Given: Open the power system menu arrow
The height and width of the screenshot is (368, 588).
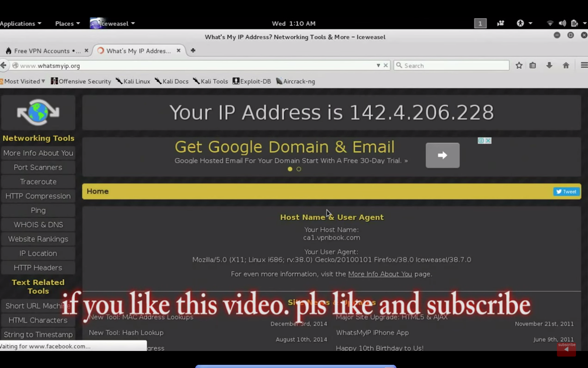Looking at the screenshot, I should [x=584, y=23].
